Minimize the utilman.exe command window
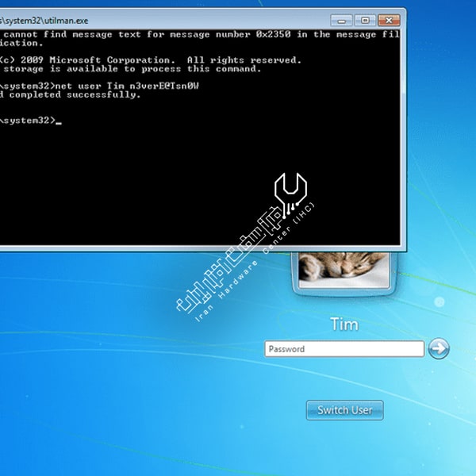This screenshot has height=476, width=476. [341, 21]
